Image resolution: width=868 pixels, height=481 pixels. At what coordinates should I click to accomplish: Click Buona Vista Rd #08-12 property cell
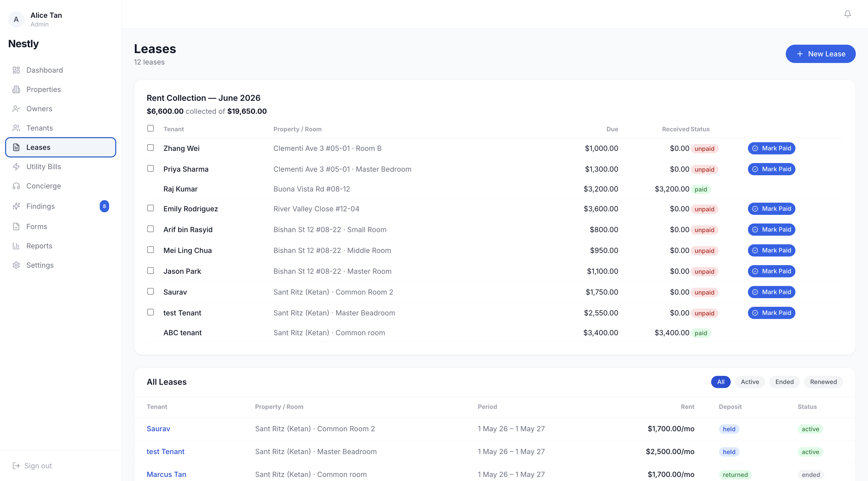click(311, 189)
